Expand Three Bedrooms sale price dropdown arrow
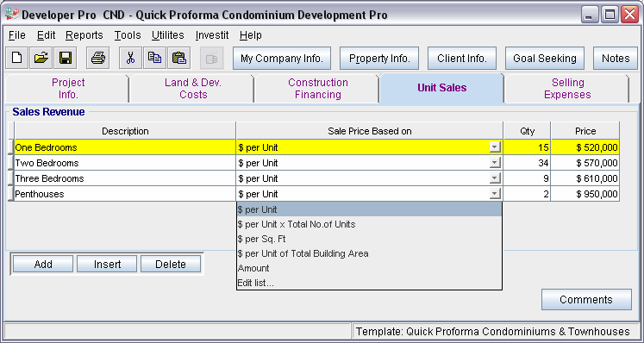644x343 pixels. point(495,178)
